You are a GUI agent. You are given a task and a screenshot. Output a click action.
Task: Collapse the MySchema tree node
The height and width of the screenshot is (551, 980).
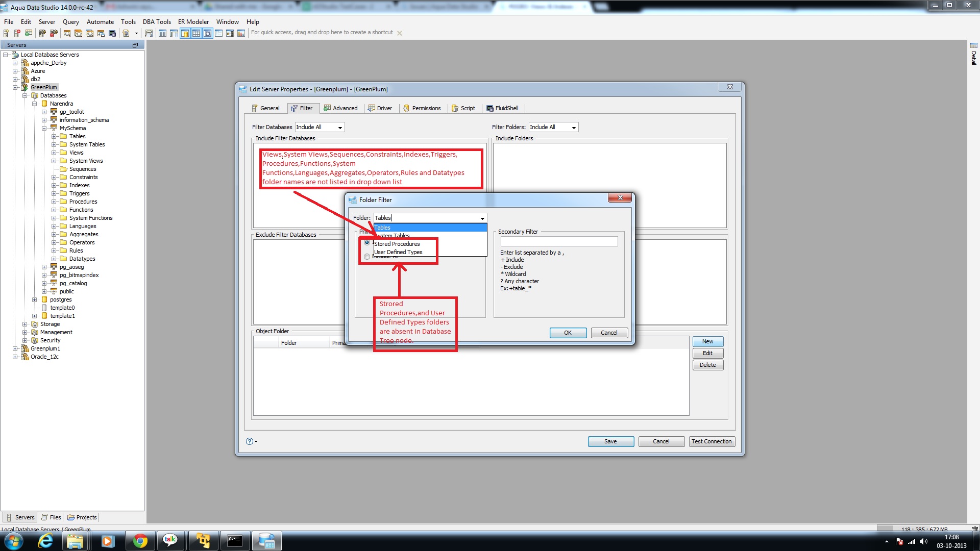pos(44,128)
